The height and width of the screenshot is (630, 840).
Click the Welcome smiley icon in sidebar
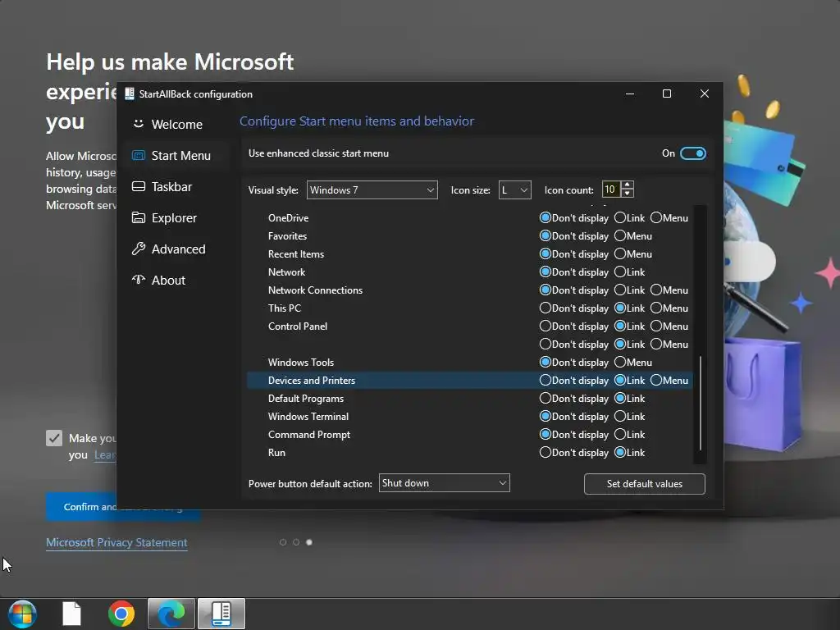click(x=138, y=124)
